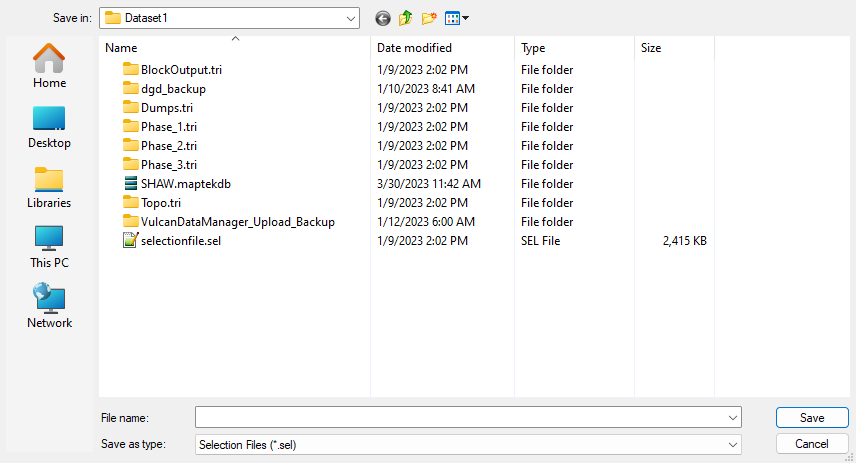Open the View Menu icon dropdown
Viewport: 856px width, 463px height.
(457, 18)
